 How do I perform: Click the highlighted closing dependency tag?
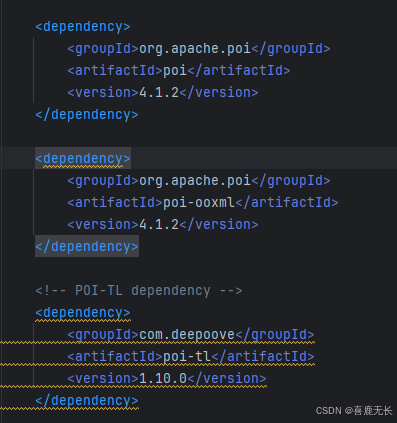point(87,246)
